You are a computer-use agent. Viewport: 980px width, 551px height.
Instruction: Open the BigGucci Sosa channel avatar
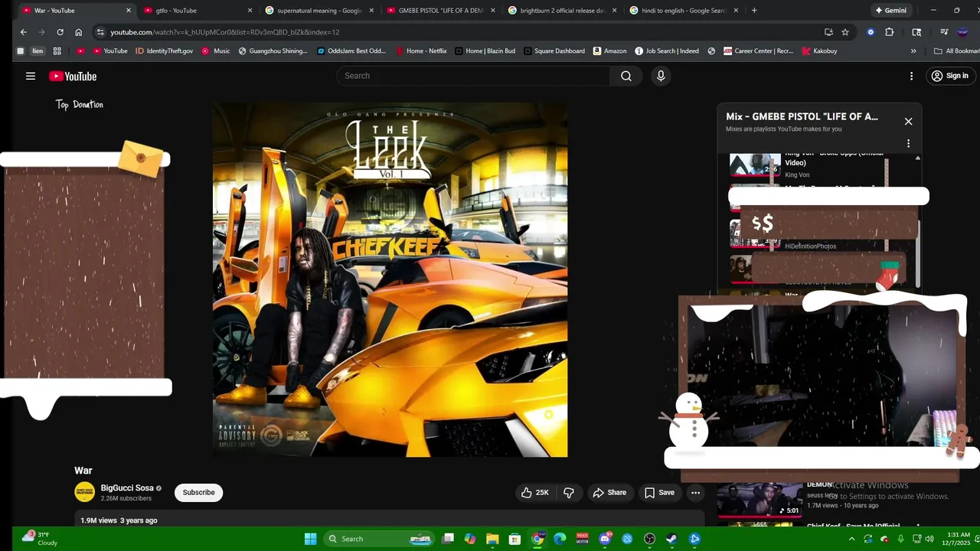tap(84, 492)
